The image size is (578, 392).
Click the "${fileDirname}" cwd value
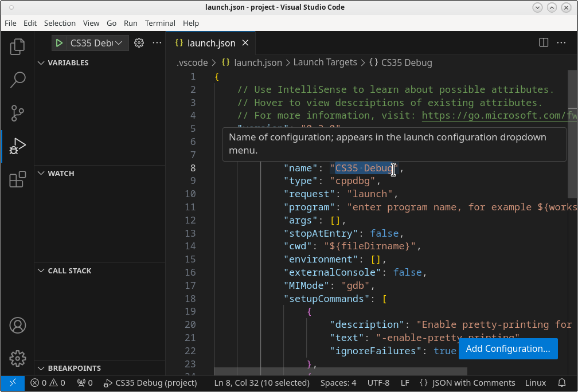click(370, 246)
